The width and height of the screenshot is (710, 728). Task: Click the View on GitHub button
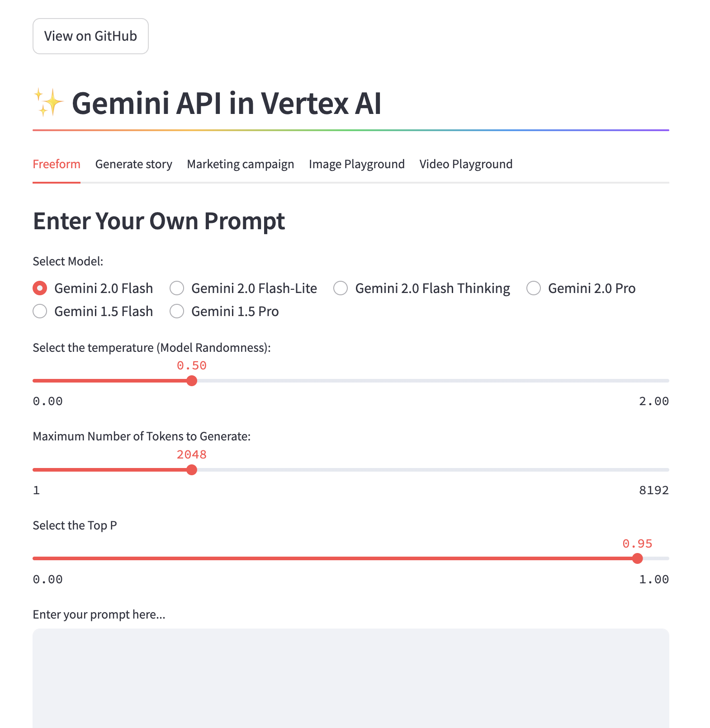pyautogui.click(x=90, y=36)
